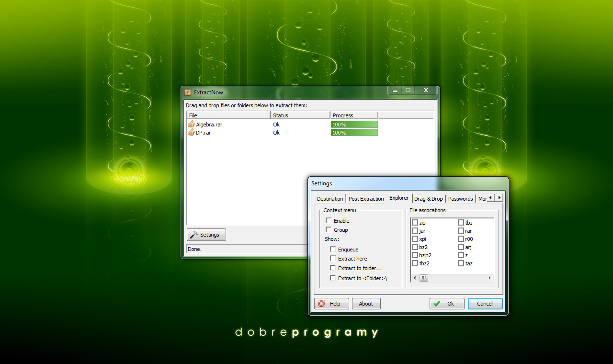613x364 pixels.
Task: Tick the Group checkbox
Action: 329,230
